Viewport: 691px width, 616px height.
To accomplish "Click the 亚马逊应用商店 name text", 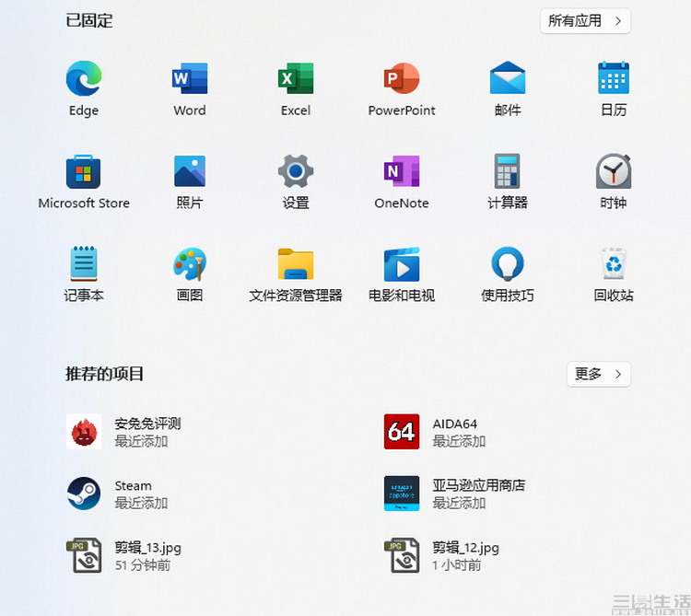I will (478, 485).
